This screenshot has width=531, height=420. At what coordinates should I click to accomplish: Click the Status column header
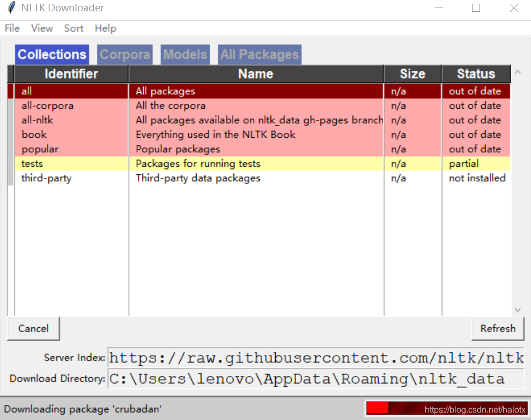click(476, 74)
